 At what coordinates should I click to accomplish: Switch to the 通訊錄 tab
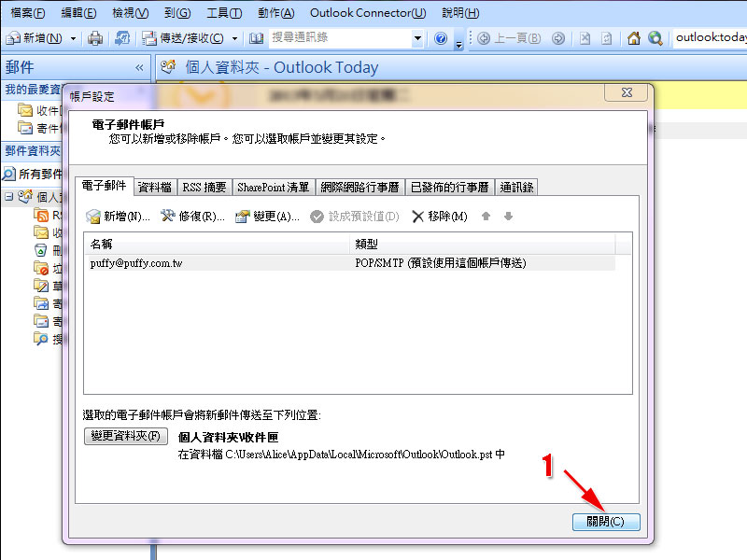tap(517, 188)
